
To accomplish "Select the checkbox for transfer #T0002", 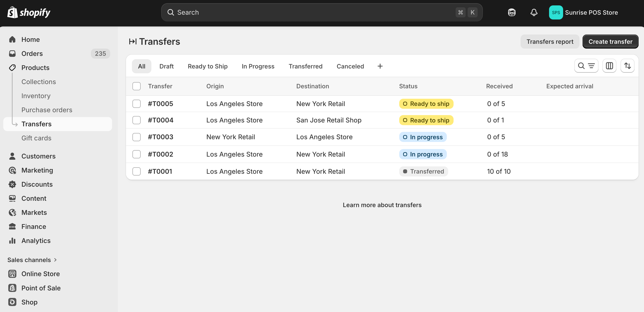I will [136, 154].
